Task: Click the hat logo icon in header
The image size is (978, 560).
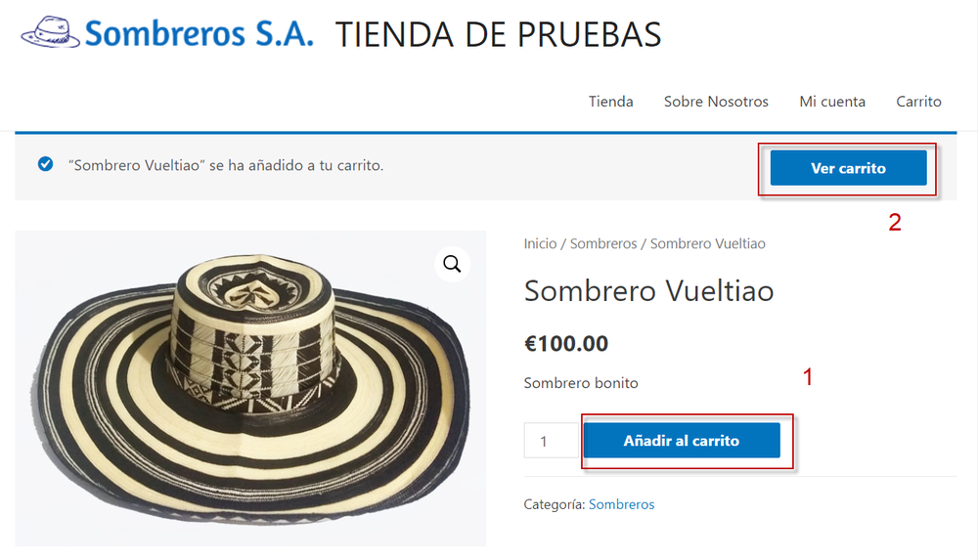Action: click(51, 32)
